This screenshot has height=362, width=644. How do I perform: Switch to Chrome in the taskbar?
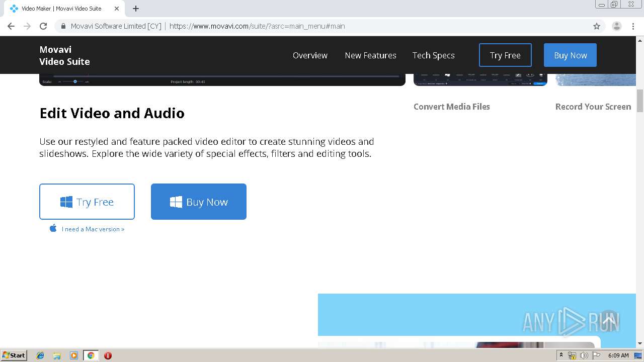point(91,355)
